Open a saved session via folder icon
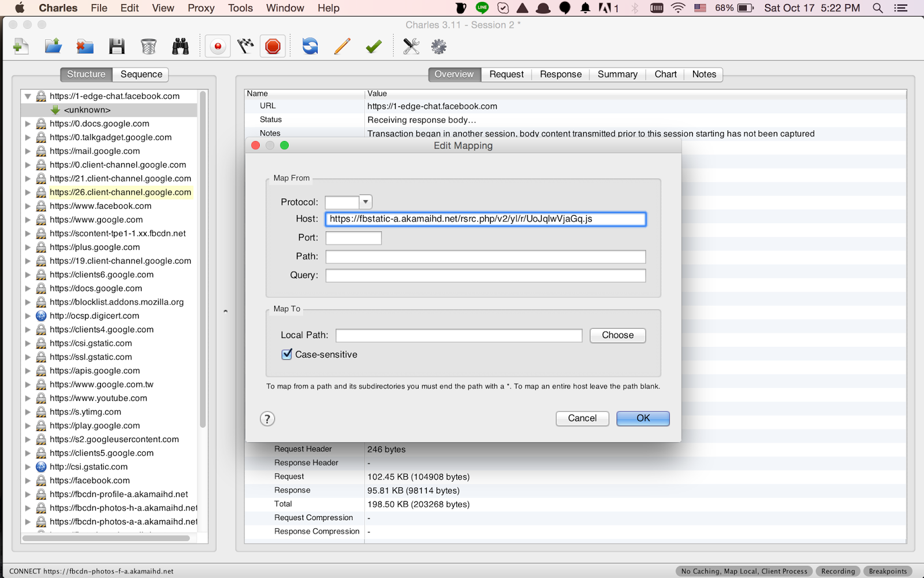This screenshot has width=924, height=578. pyautogui.click(x=53, y=46)
